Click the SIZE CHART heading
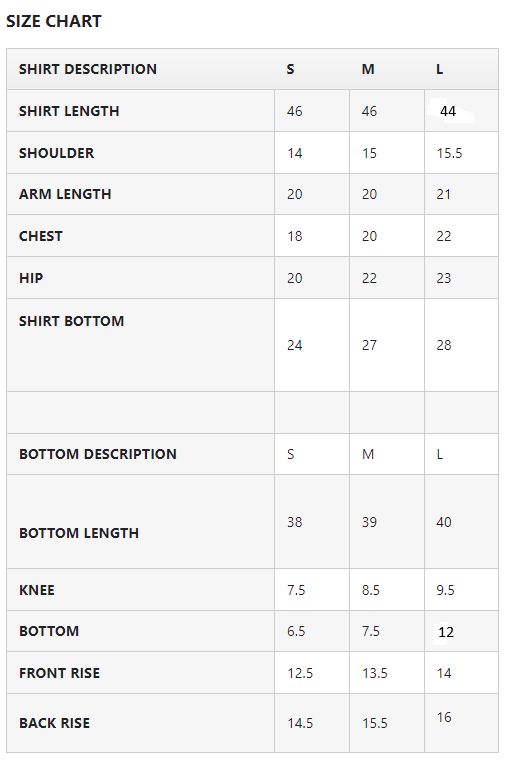 click(54, 21)
